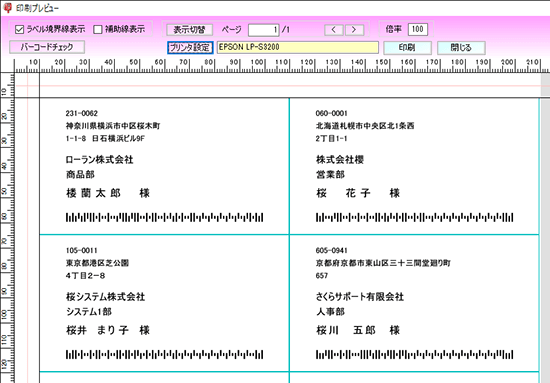
Task: Click address 東京都港区芝公園
Action: [x=98, y=263]
